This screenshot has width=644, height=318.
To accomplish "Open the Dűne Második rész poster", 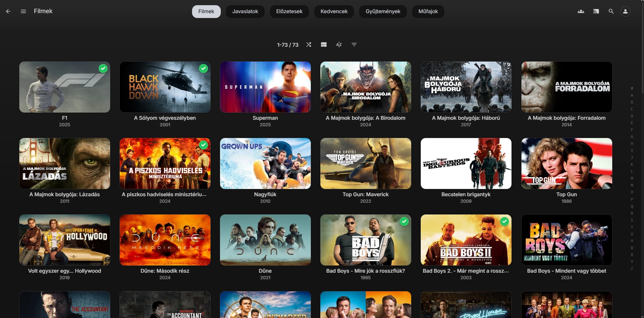I will 165,240.
